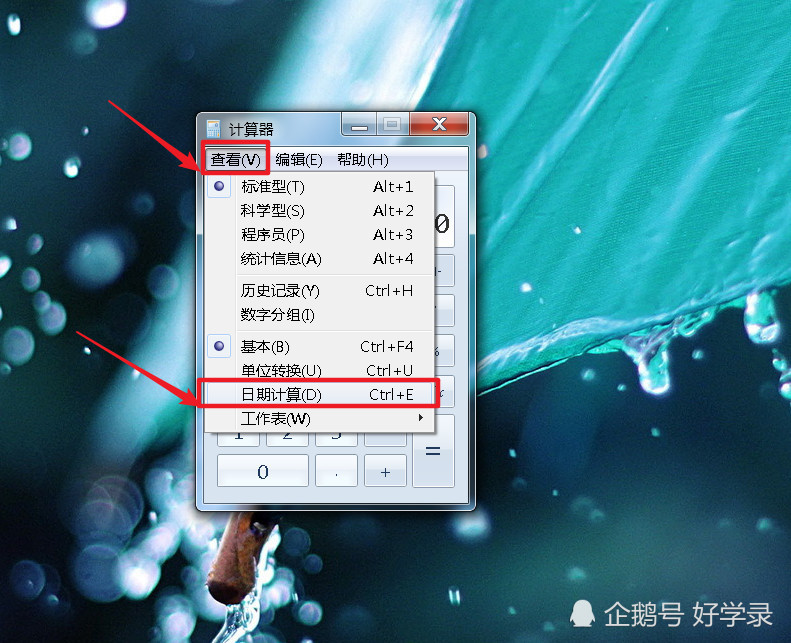Select 标准型(T) calculator mode
This screenshot has width=791, height=643.
click(320, 187)
